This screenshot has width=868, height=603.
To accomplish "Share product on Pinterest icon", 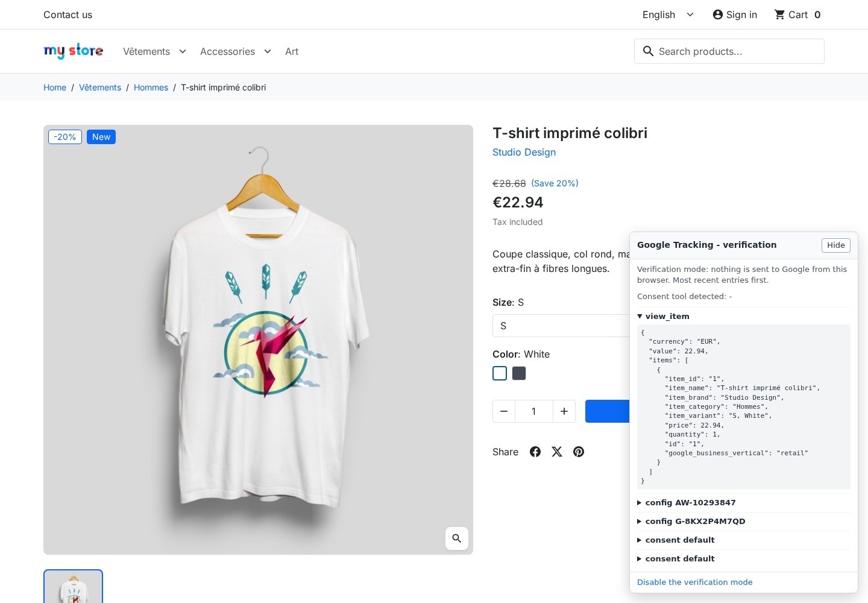I will (x=579, y=452).
